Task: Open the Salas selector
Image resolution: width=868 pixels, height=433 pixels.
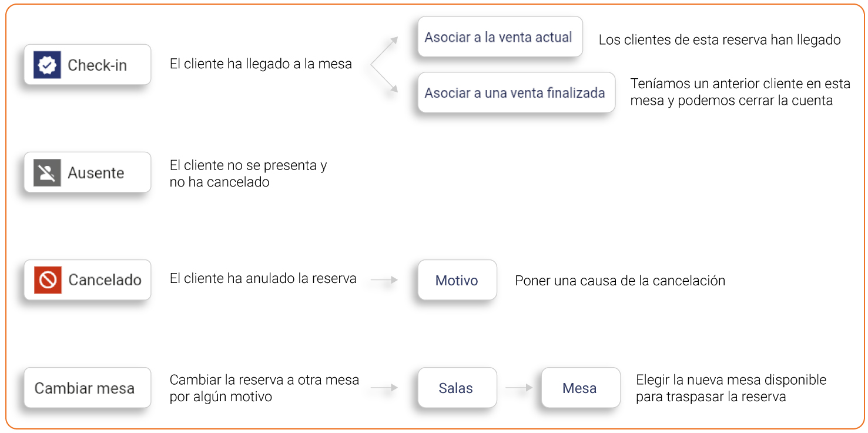Action: 457,388
